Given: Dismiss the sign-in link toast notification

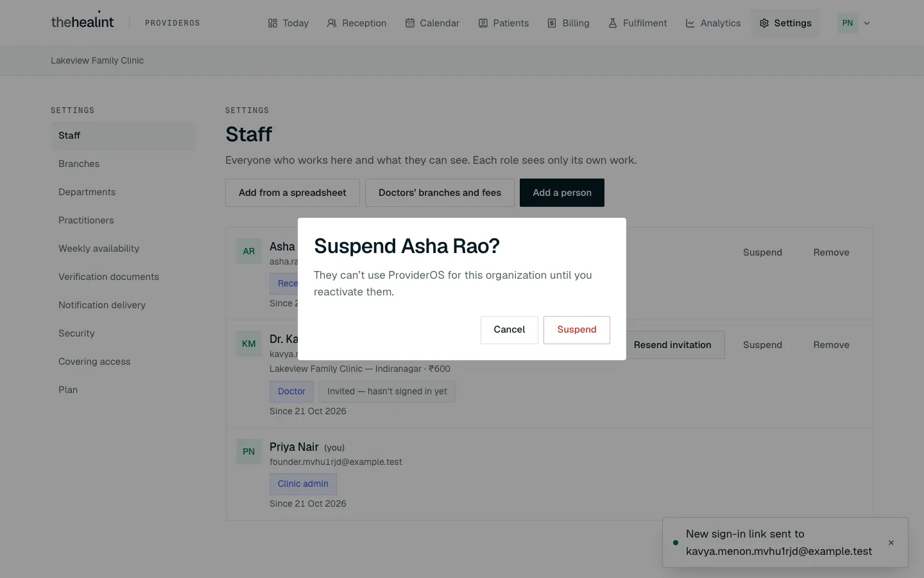Looking at the screenshot, I should (891, 543).
